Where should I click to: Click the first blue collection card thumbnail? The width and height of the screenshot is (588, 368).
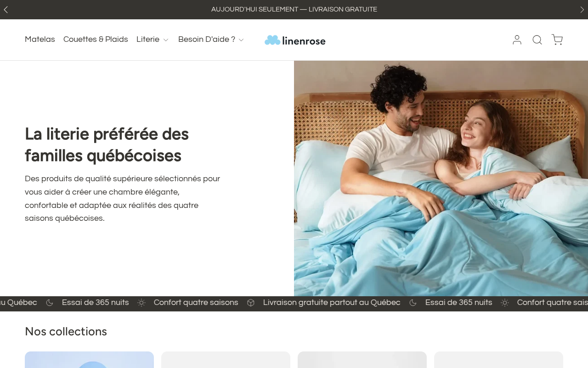pyautogui.click(x=89, y=360)
